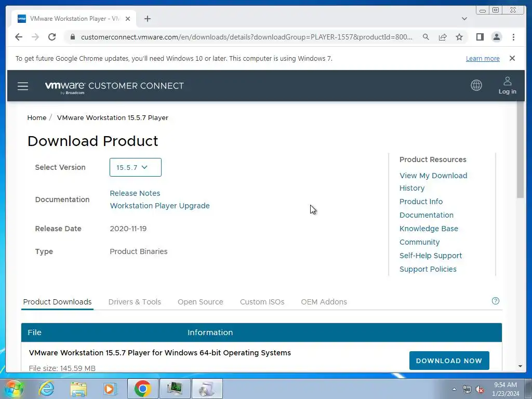Click the VMware Customer Connect logo
The image size is (532, 399).
pos(114,87)
